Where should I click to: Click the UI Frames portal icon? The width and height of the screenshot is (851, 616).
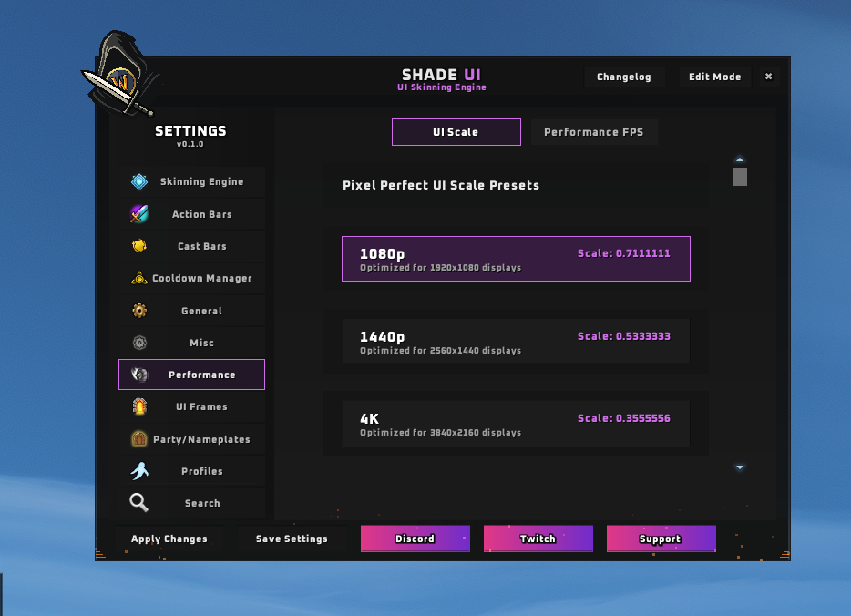[x=139, y=406]
